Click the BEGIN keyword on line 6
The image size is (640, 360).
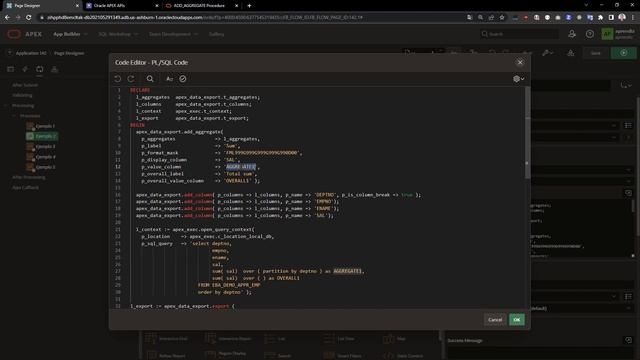(137, 125)
